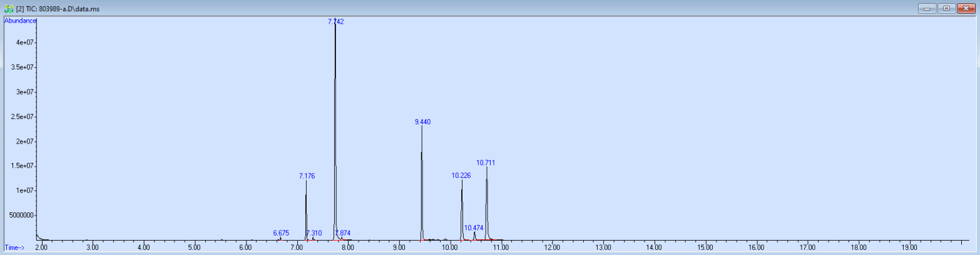Viewport: 980px width, 255px height.
Task: Click the 1.5e+07 abundance tick label
Action: point(23,166)
